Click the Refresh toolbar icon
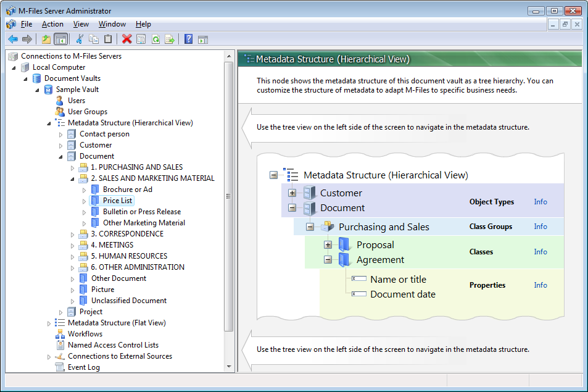588x392 pixels. 155,39
